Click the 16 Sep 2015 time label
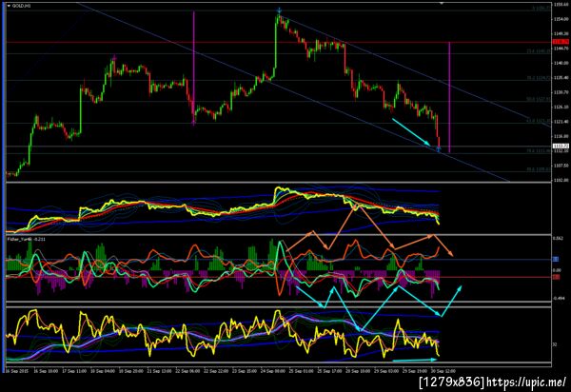Screen dimensions: 571x392 17,371
